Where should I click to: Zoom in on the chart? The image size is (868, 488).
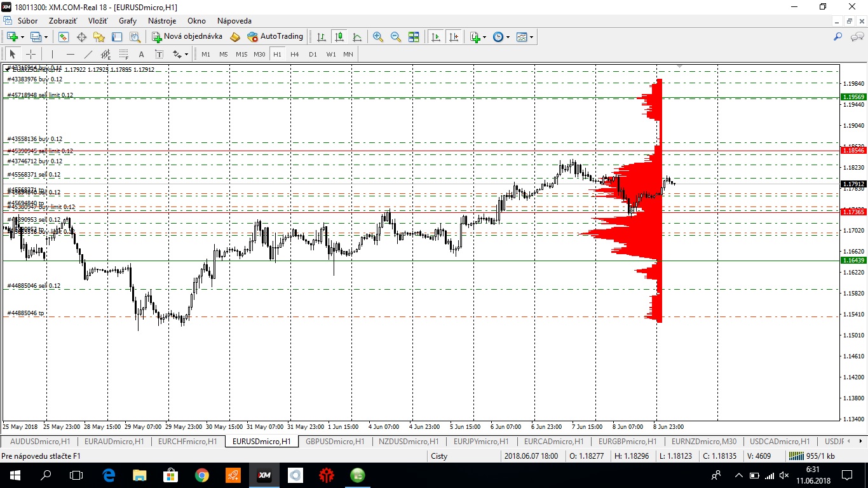pyautogui.click(x=378, y=37)
